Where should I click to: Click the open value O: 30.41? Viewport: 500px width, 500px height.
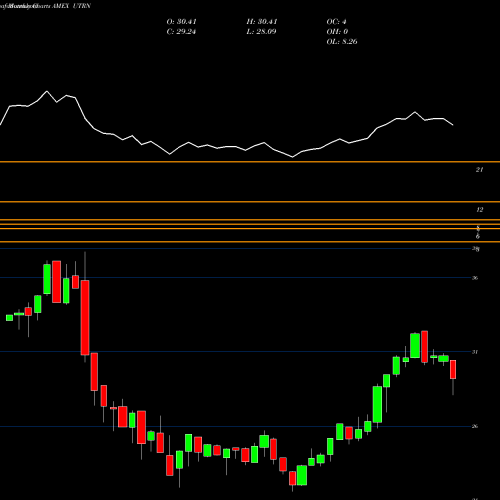(x=181, y=22)
